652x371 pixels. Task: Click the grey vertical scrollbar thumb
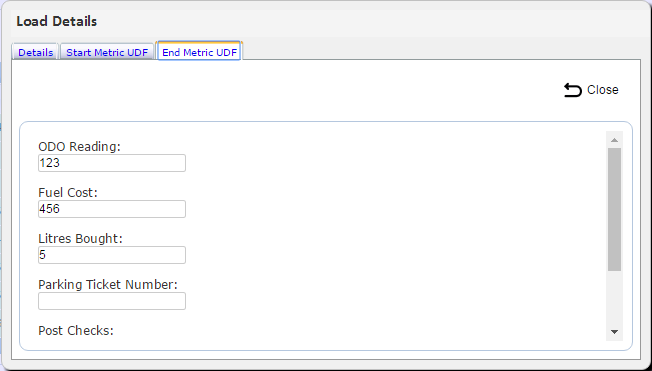(614, 210)
